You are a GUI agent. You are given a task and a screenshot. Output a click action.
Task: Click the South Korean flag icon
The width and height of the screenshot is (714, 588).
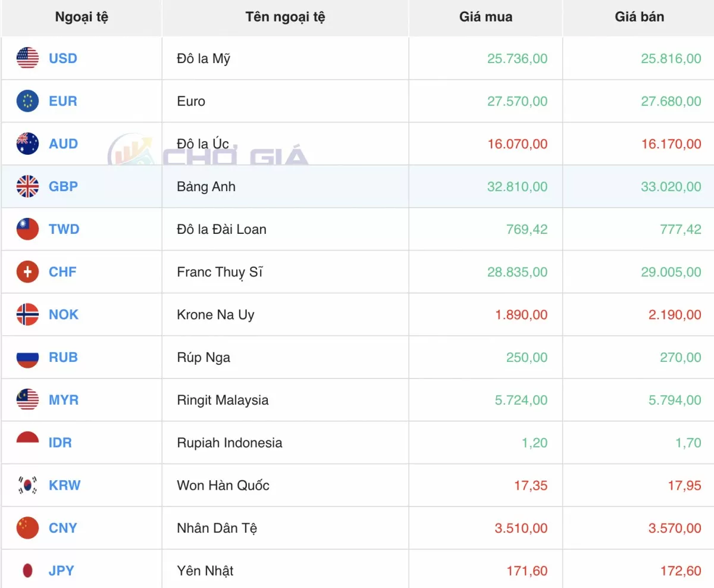27,485
